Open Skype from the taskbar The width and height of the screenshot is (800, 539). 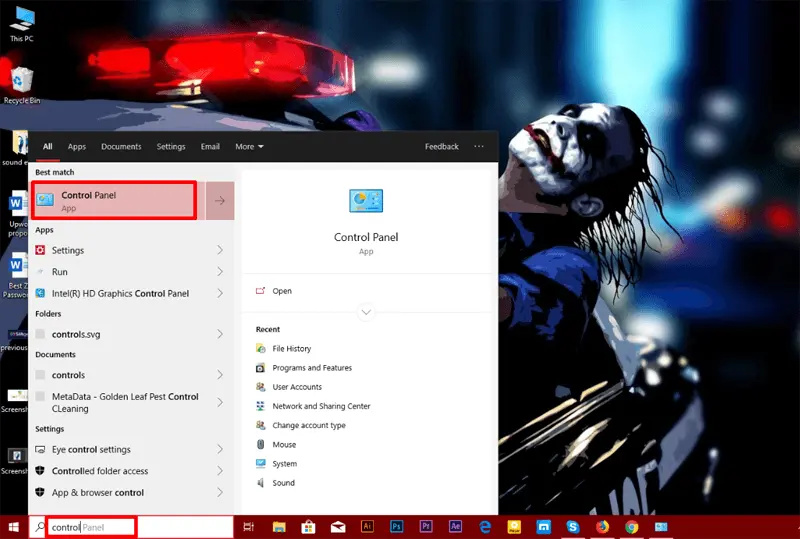coord(573,527)
